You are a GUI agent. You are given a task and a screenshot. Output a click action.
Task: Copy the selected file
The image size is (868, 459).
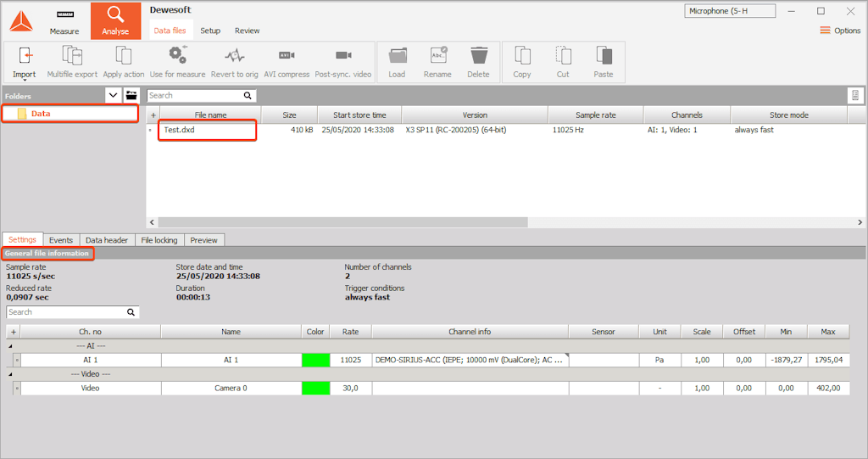[522, 62]
